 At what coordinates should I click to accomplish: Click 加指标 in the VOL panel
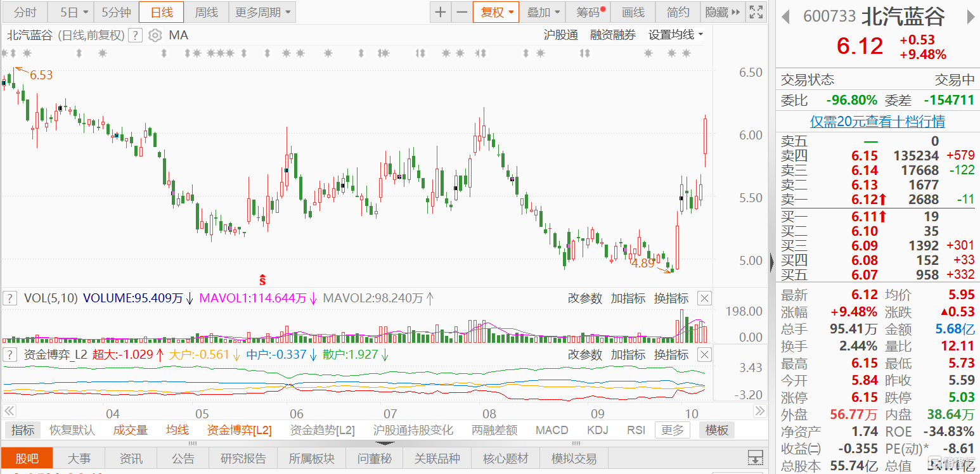tap(628, 298)
